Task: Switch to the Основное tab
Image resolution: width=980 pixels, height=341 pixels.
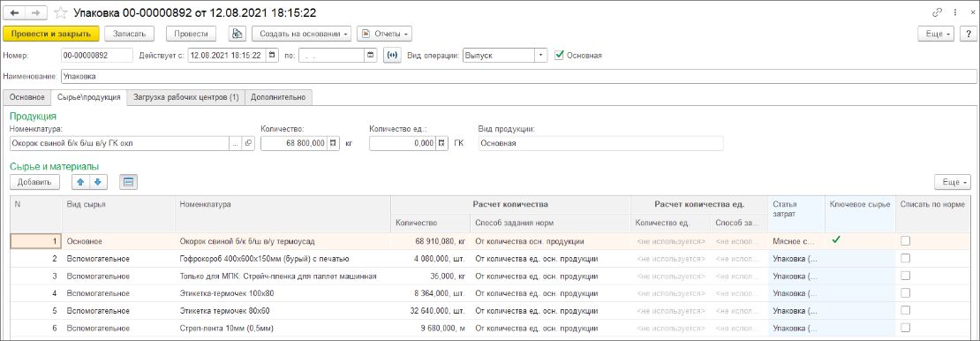Action: pyautogui.click(x=26, y=97)
